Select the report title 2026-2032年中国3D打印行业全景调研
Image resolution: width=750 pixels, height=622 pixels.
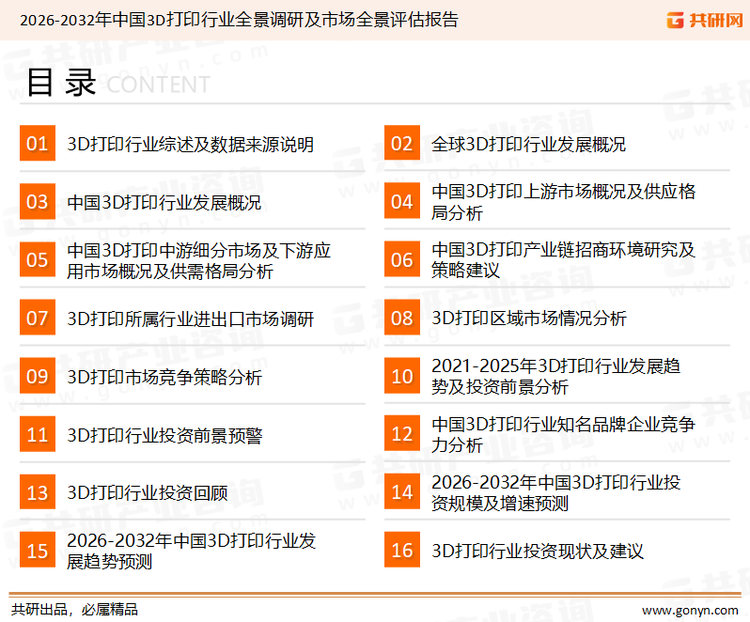coord(239,20)
